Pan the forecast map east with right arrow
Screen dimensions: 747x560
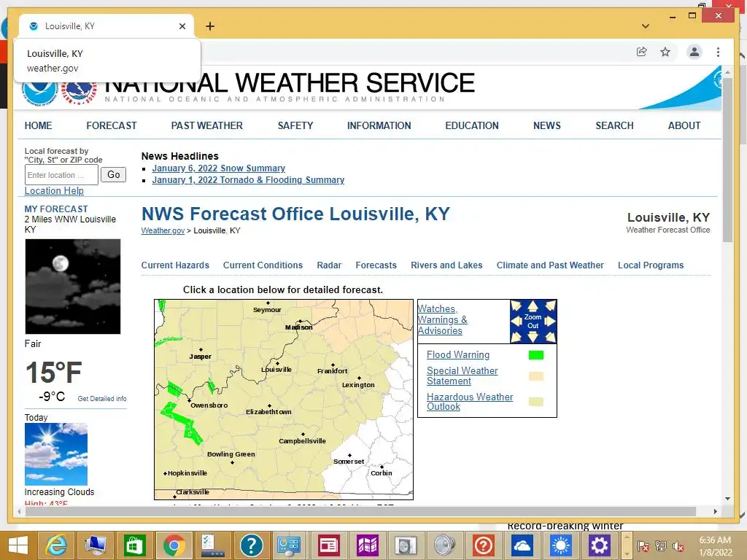click(550, 322)
